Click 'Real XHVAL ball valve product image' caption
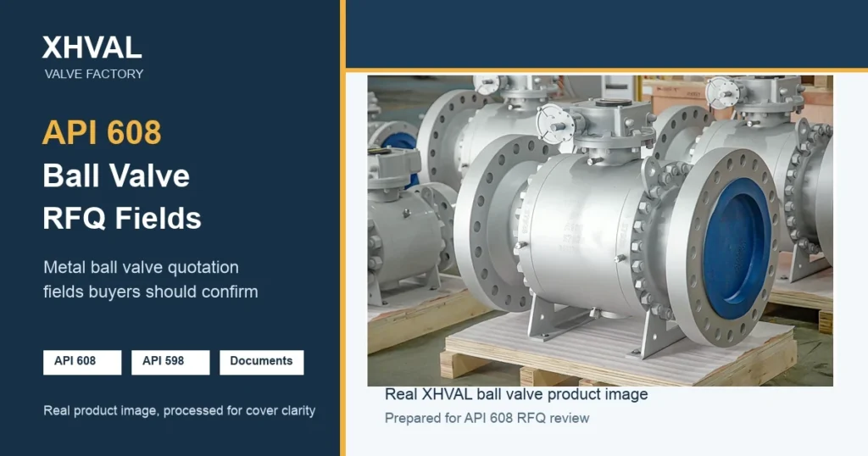 (x=516, y=395)
